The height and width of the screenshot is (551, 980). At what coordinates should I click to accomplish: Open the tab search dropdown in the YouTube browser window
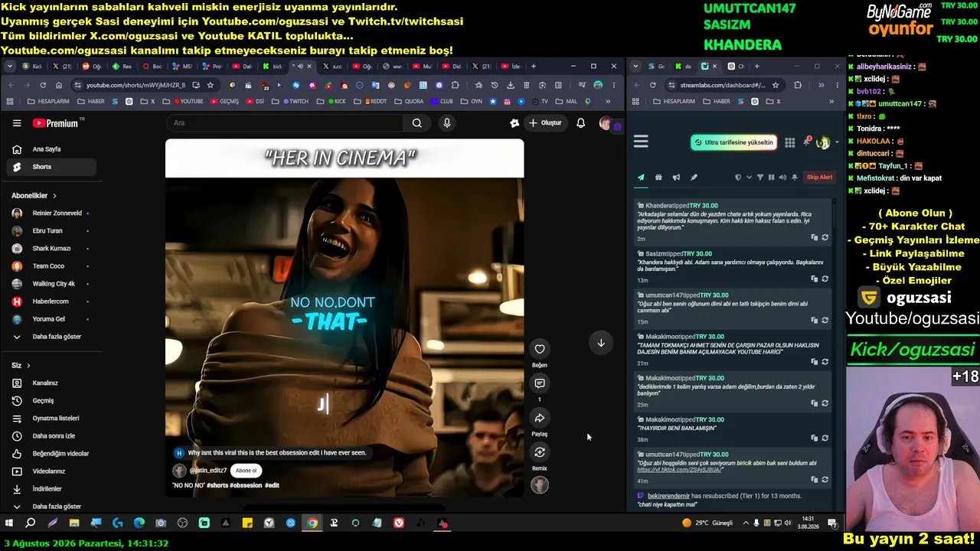pos(10,67)
